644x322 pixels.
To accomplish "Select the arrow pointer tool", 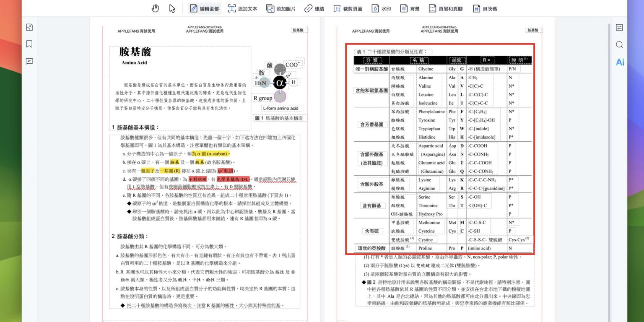I will pos(172,8).
